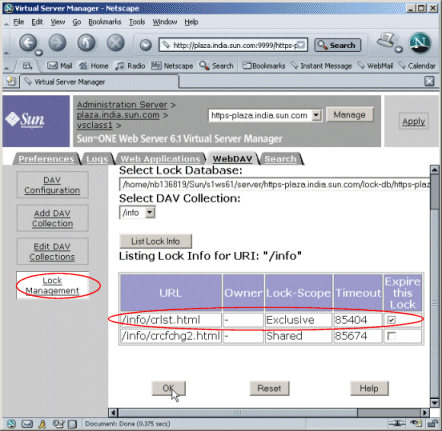Click the round icon left of the URL bar
The height and width of the screenshot is (431, 442).
click(x=145, y=45)
